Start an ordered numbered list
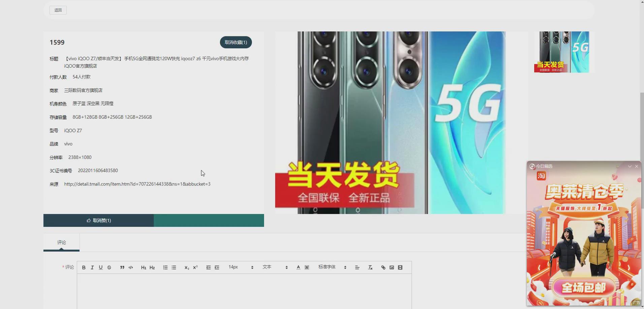Screen dimensions: 644x309 (x=165, y=268)
